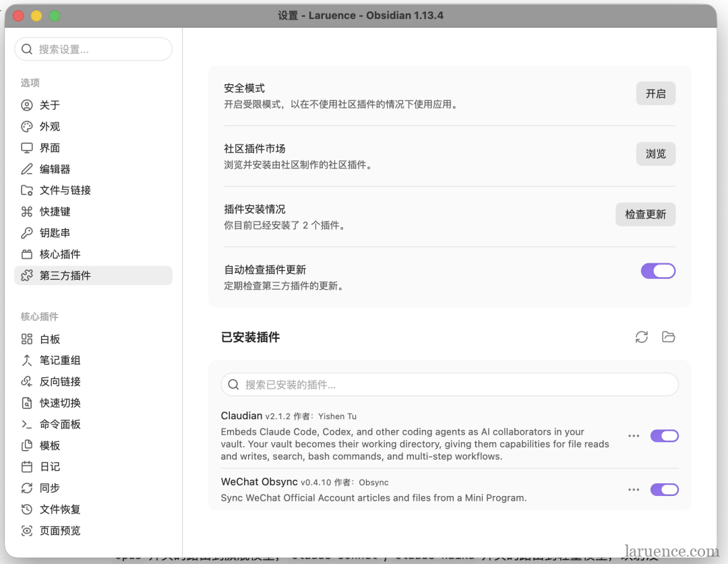Open the 关于 settings tab
Viewport: 728px width, 564px height.
tap(93, 105)
